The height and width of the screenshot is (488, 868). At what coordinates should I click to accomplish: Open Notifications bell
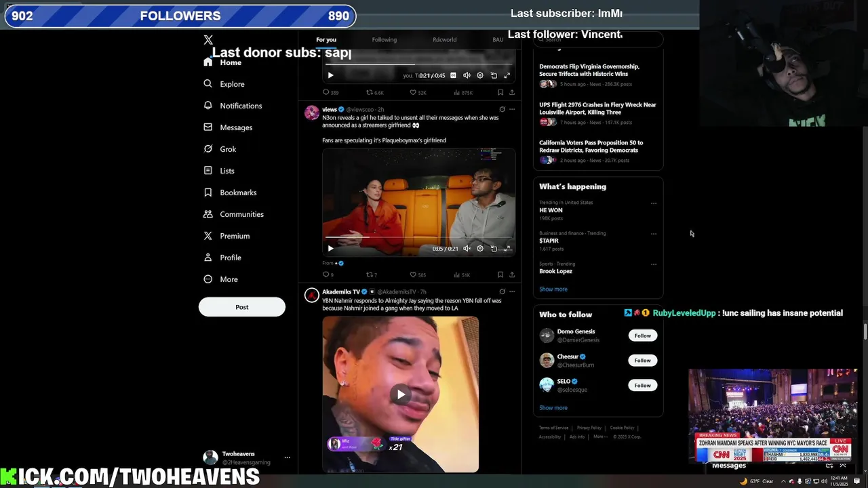233,106
